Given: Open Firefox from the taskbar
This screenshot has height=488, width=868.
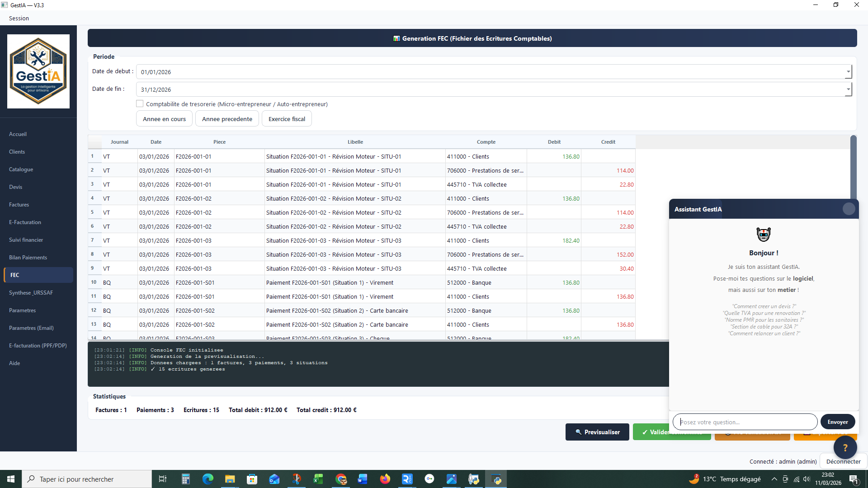Looking at the screenshot, I should [x=385, y=479].
